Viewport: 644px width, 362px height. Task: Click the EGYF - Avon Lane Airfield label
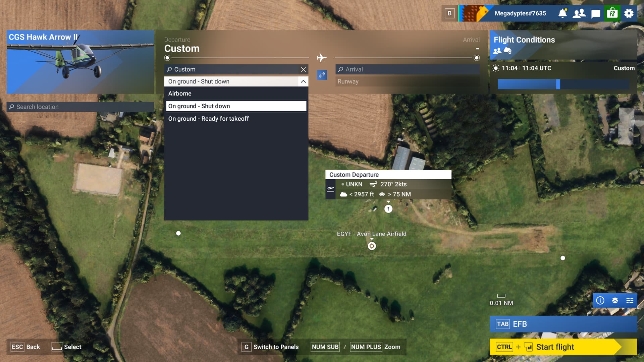tap(371, 234)
